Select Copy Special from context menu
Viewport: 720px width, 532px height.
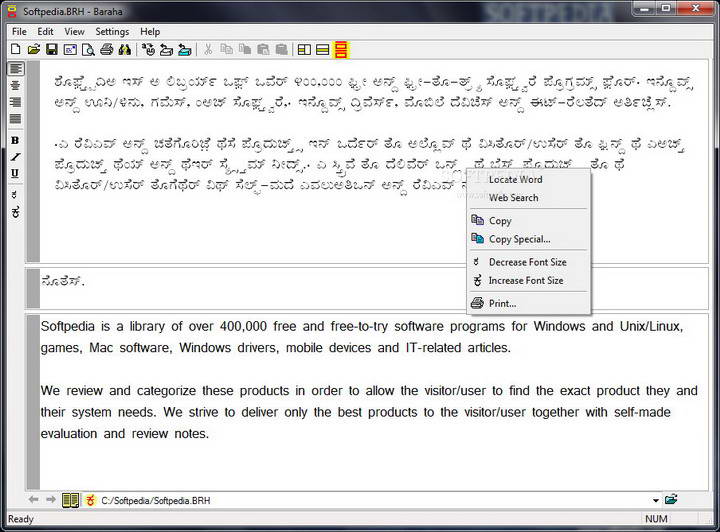[519, 239]
